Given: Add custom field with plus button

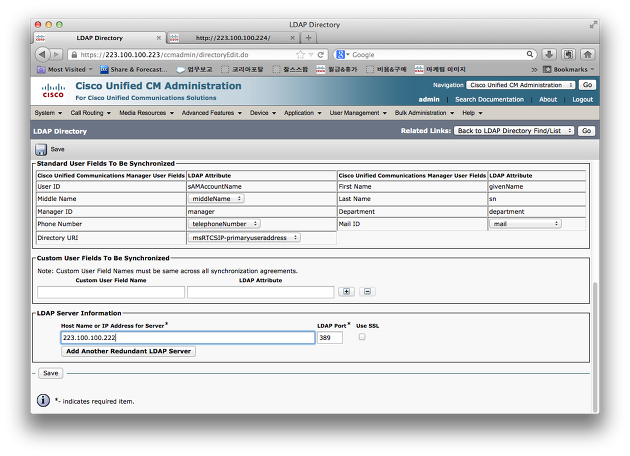Looking at the screenshot, I should (x=346, y=292).
